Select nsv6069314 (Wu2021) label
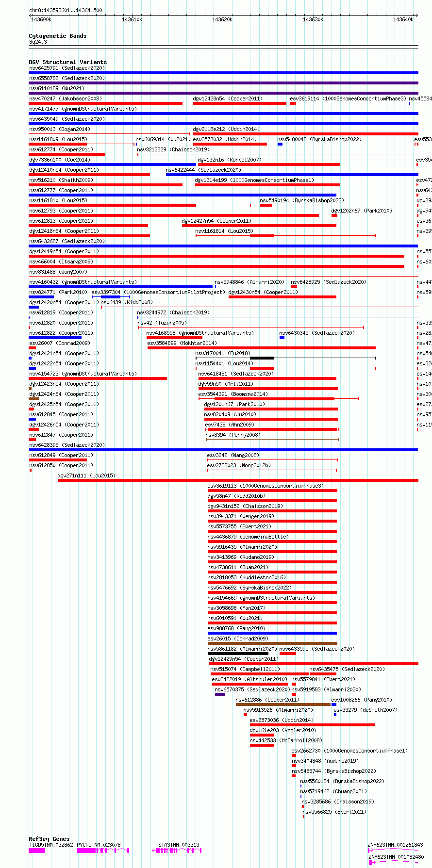 coord(163,139)
